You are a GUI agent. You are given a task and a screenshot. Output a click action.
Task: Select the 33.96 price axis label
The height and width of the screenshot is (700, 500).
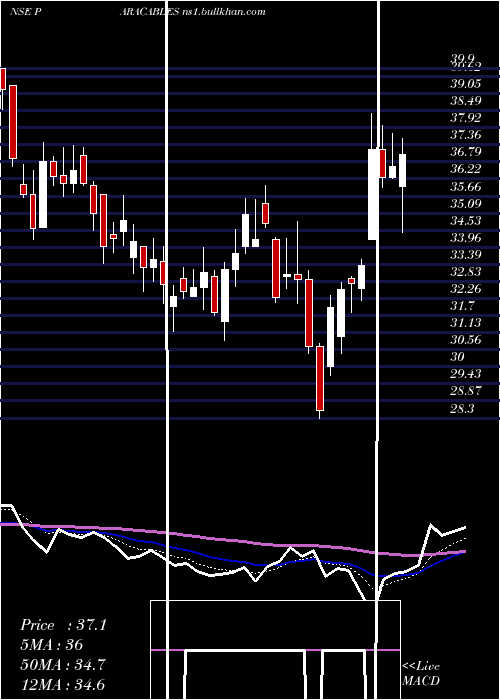click(x=466, y=237)
